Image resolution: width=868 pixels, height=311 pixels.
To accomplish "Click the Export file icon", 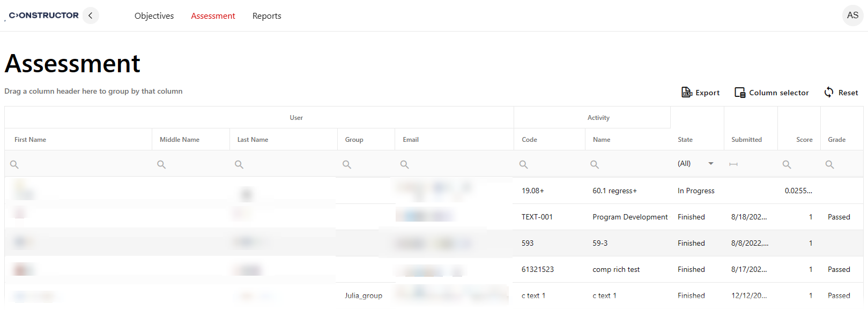I will [x=687, y=93].
